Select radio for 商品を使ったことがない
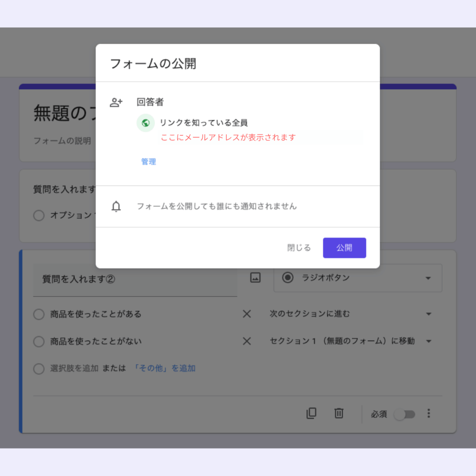 tap(39, 342)
